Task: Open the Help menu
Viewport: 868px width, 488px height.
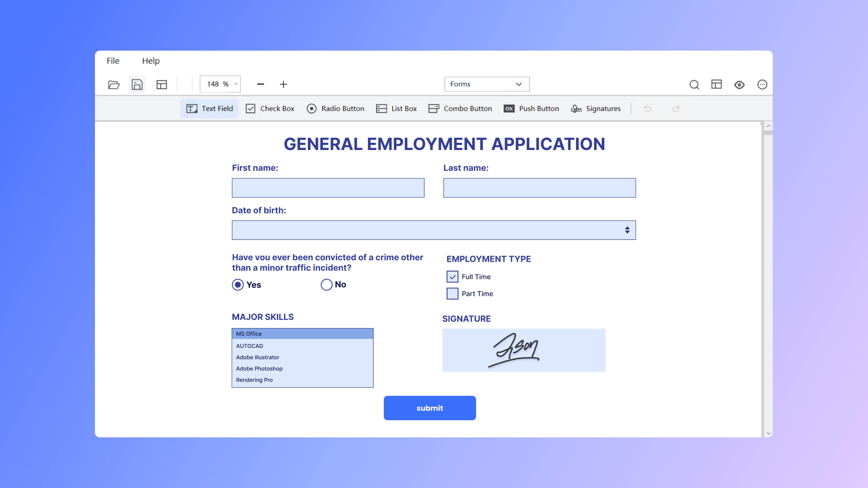Action: [151, 61]
